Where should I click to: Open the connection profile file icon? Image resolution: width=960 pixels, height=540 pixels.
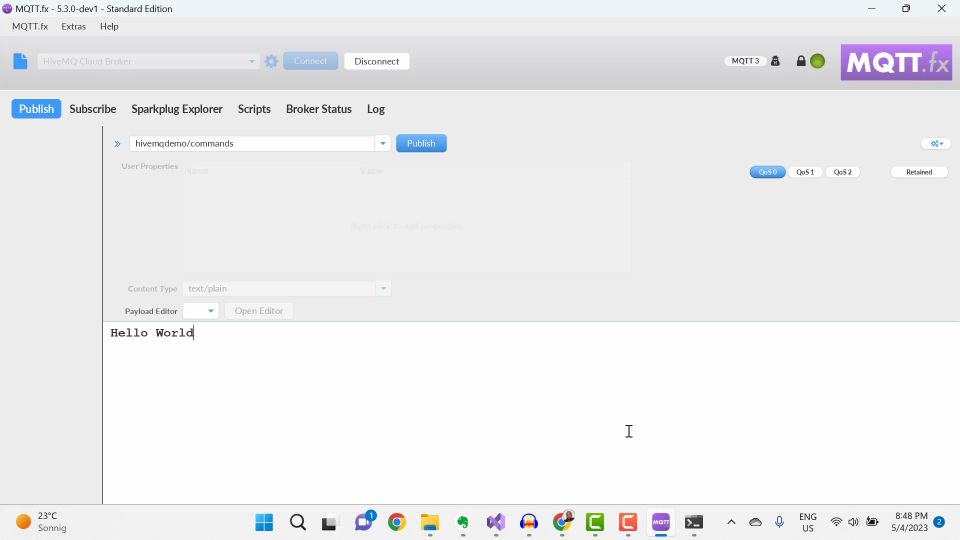pyautogui.click(x=20, y=61)
